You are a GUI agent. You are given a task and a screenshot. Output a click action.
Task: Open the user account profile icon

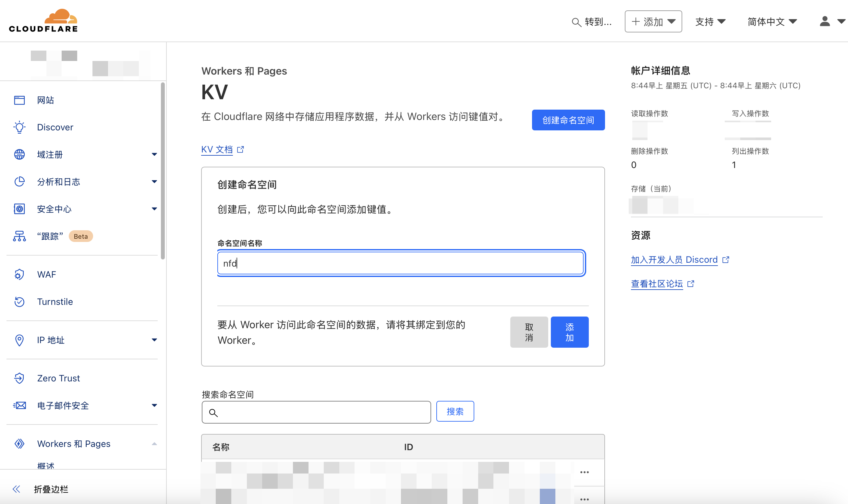click(x=825, y=21)
